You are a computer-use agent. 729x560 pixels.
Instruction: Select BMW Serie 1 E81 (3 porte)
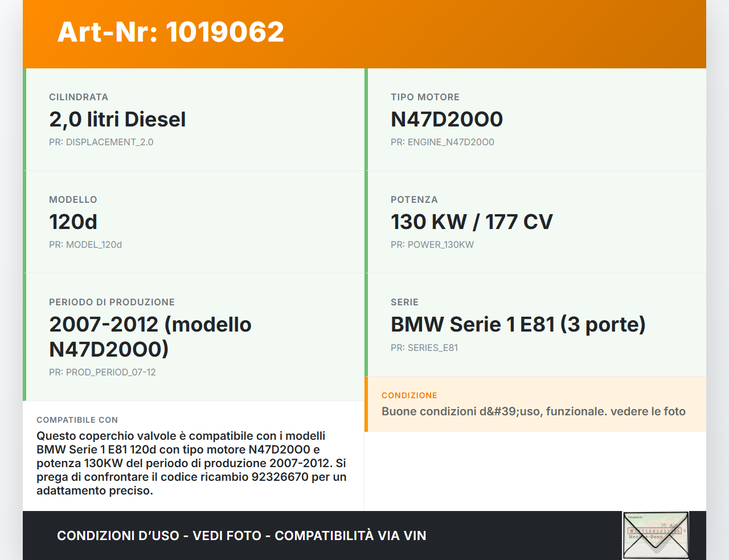(x=518, y=324)
